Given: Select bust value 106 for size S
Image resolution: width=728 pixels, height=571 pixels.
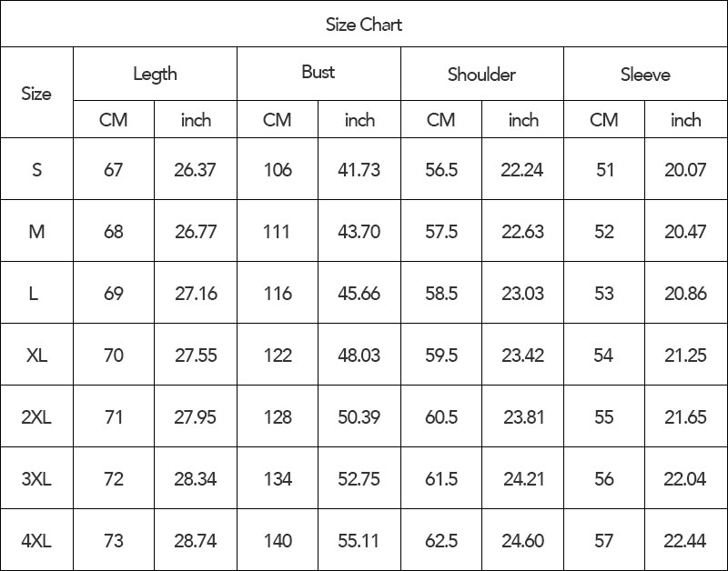Looking at the screenshot, I should pyautogui.click(x=278, y=169).
